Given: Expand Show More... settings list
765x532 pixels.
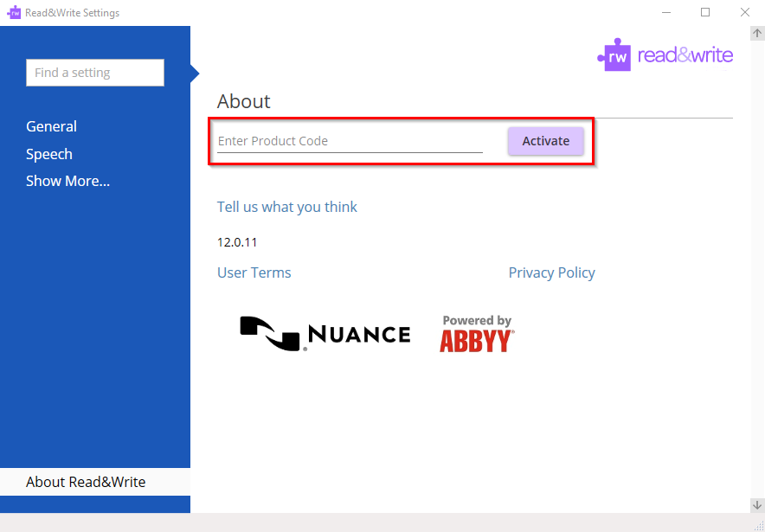Looking at the screenshot, I should pyautogui.click(x=67, y=181).
